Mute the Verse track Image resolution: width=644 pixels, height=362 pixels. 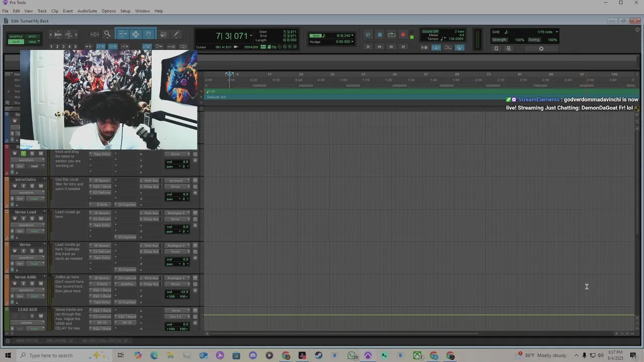coord(41,251)
